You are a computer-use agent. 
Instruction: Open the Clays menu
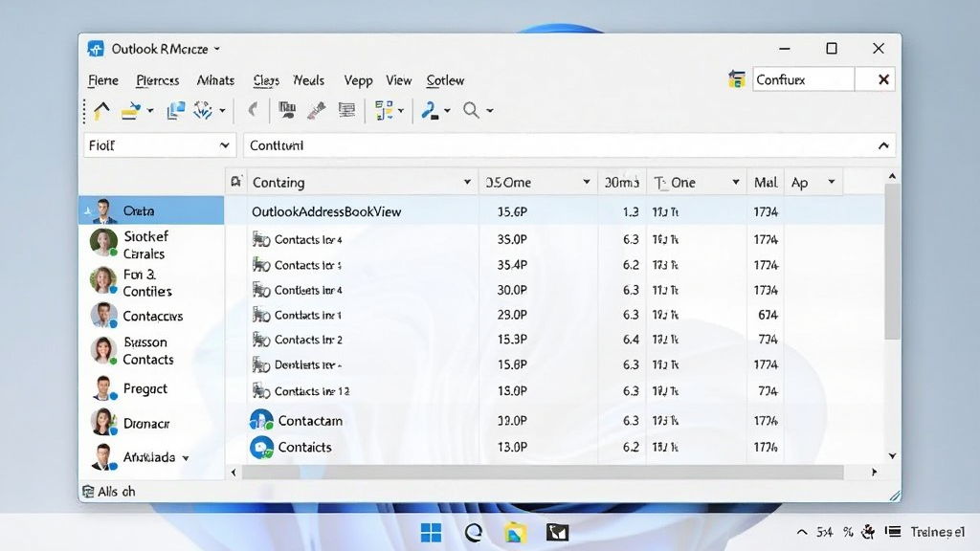266,80
